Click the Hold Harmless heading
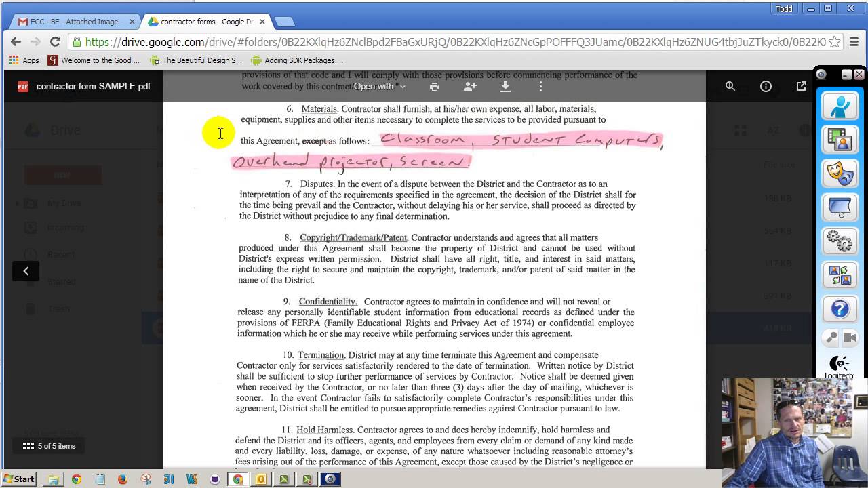This screenshot has width=868, height=488. pos(324,430)
